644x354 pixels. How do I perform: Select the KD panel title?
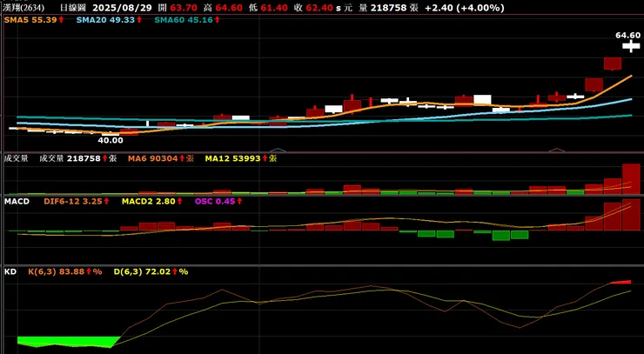pyautogui.click(x=10, y=271)
